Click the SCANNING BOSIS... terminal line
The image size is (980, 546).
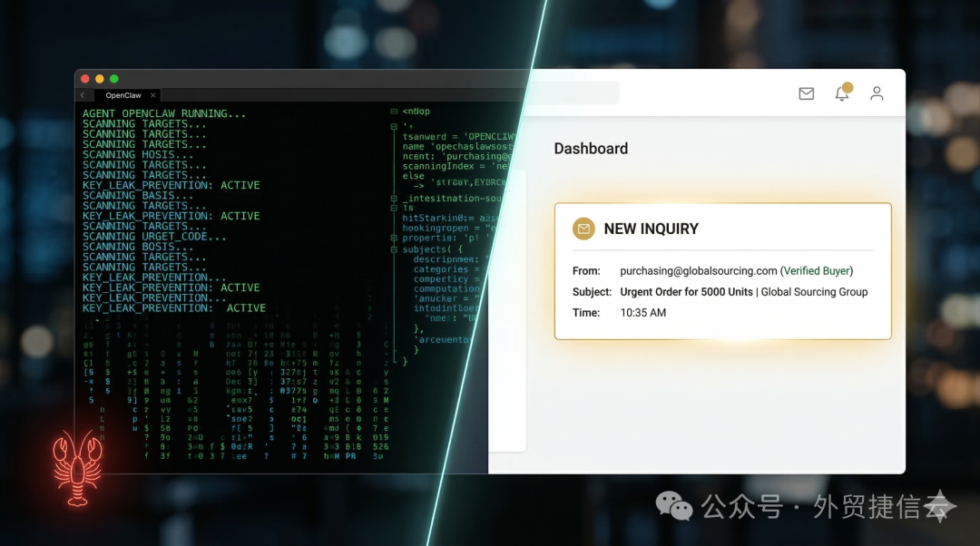[x=138, y=247]
